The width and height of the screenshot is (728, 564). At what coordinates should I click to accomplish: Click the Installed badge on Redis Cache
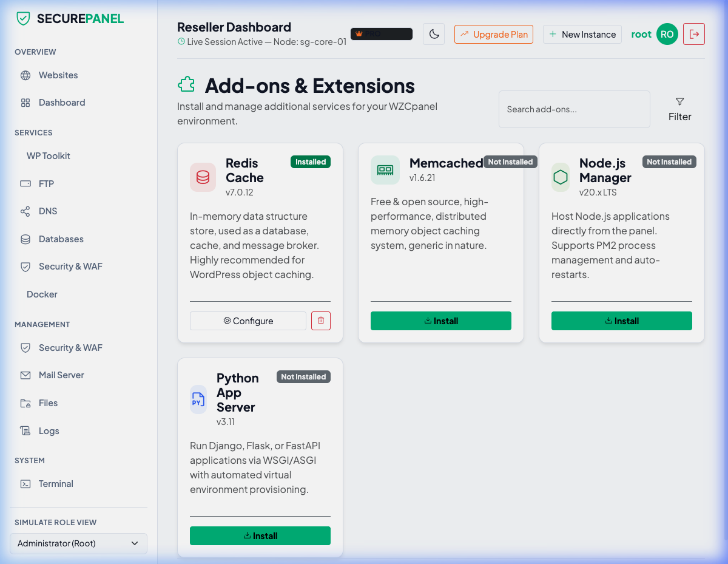pos(311,162)
